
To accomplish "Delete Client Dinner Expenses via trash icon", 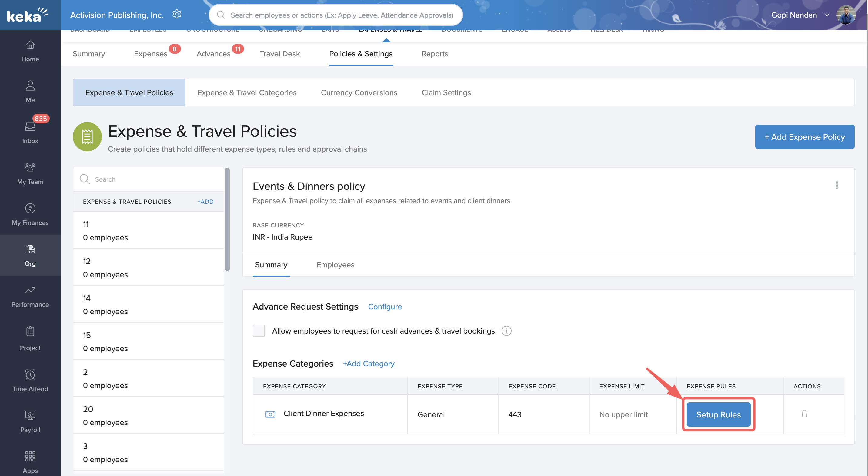I will [x=804, y=414].
